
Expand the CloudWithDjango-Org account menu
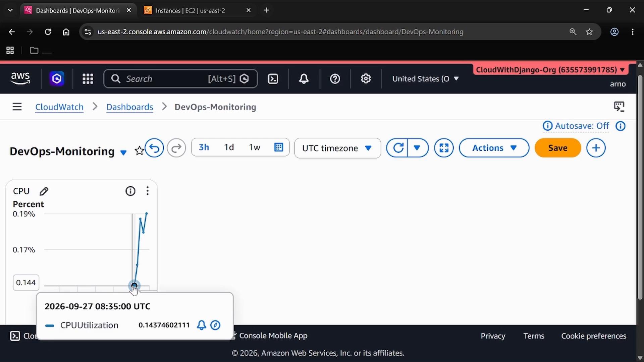(x=550, y=70)
